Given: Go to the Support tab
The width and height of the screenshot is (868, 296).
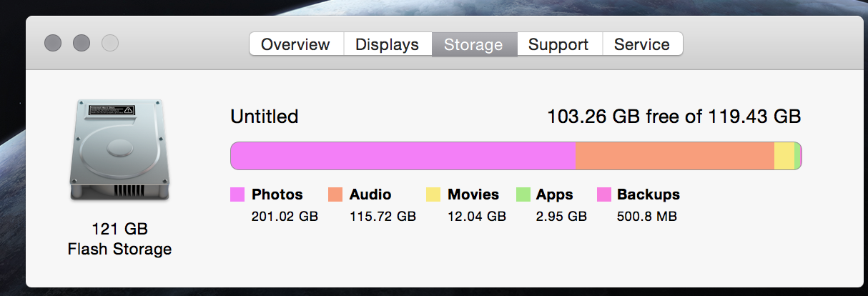Looking at the screenshot, I should click(559, 44).
